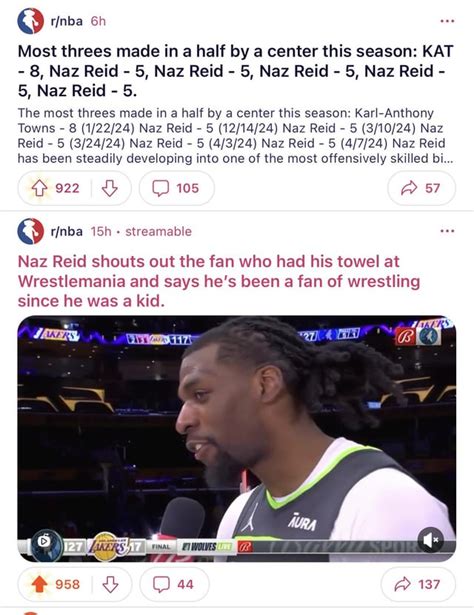Expand the truncated first post body text
The image size is (474, 615).
click(x=235, y=136)
